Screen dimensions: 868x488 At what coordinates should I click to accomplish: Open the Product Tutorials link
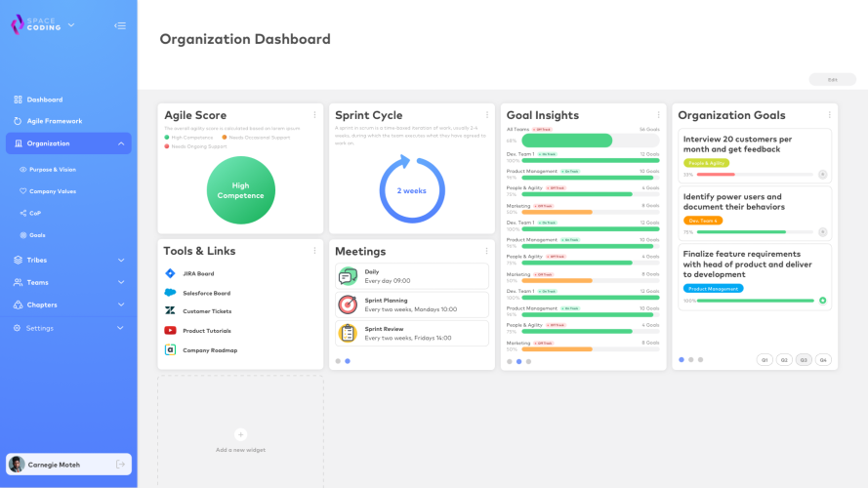tap(207, 331)
